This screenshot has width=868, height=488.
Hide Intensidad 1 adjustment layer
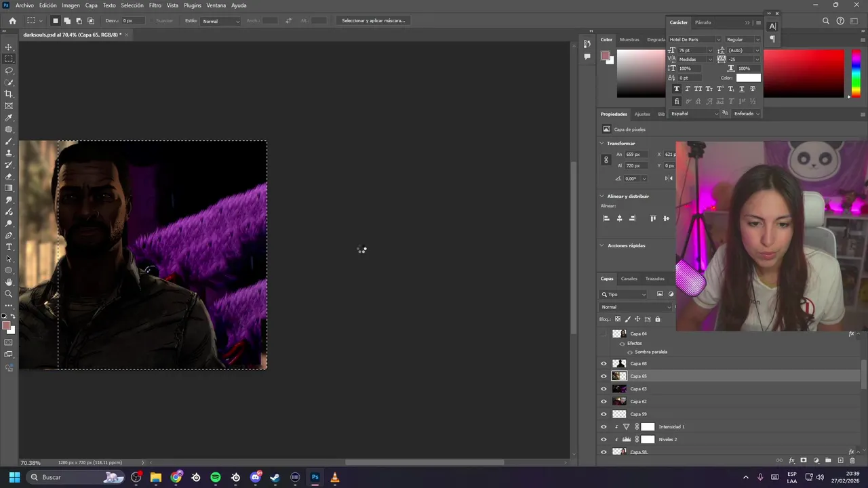coord(604,427)
